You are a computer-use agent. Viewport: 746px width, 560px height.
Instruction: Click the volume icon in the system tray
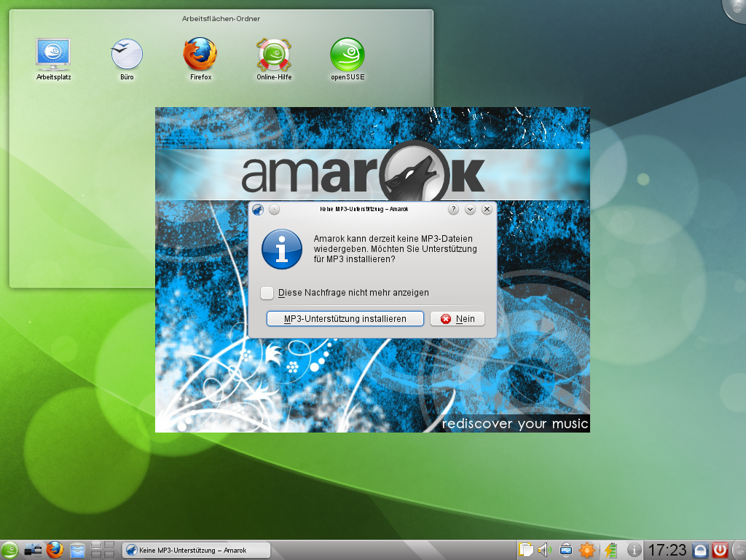click(x=543, y=549)
